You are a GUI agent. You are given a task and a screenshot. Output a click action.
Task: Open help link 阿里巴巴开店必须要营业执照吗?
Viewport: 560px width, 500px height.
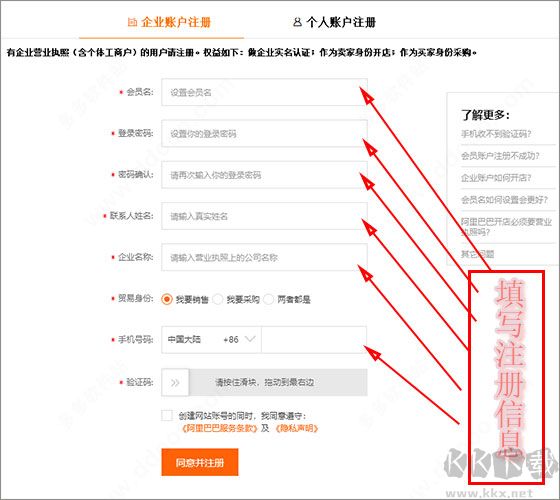click(506, 227)
